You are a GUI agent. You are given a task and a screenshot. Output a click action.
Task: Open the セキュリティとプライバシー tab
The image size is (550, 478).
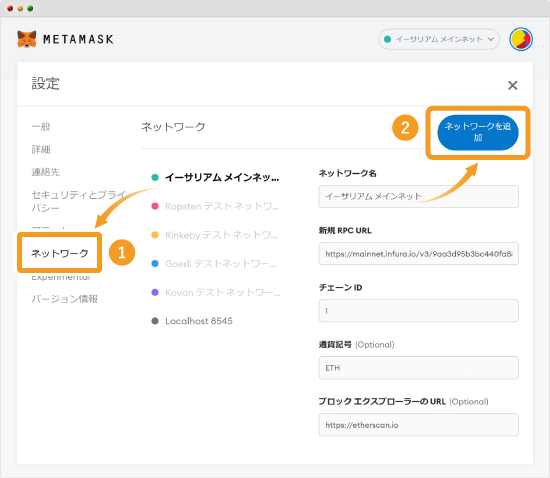point(79,201)
